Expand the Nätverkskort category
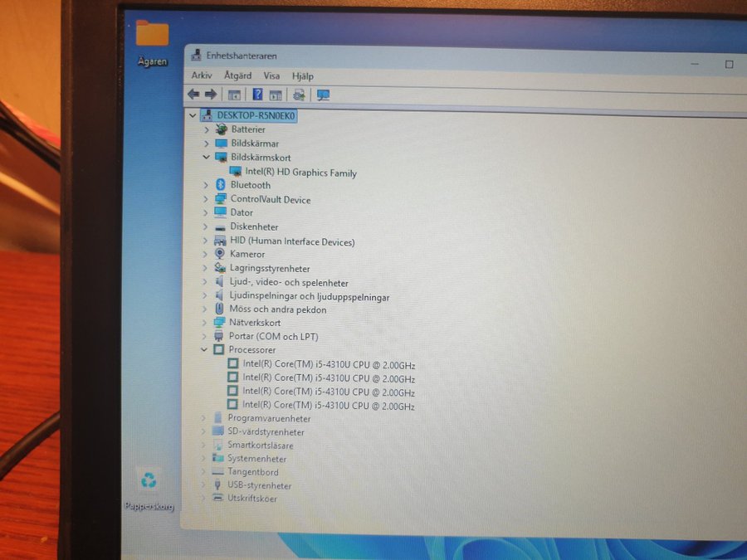747x560 pixels. point(205,323)
